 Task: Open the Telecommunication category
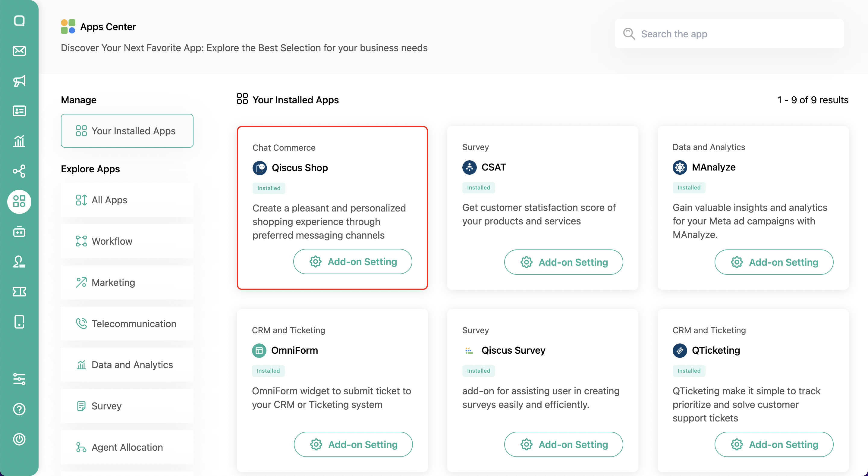click(x=127, y=324)
